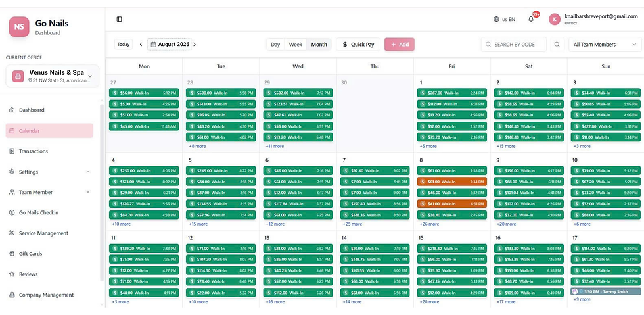
Task: Open the $250.00 8:06 PM entry
Action: tap(144, 170)
